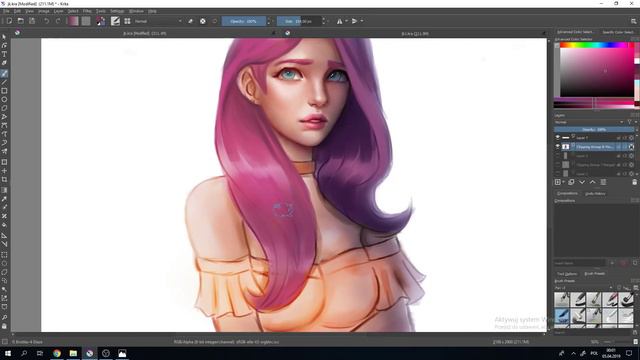Open Chrome from the taskbar
This screenshot has height=360, width=640.
[57, 353]
